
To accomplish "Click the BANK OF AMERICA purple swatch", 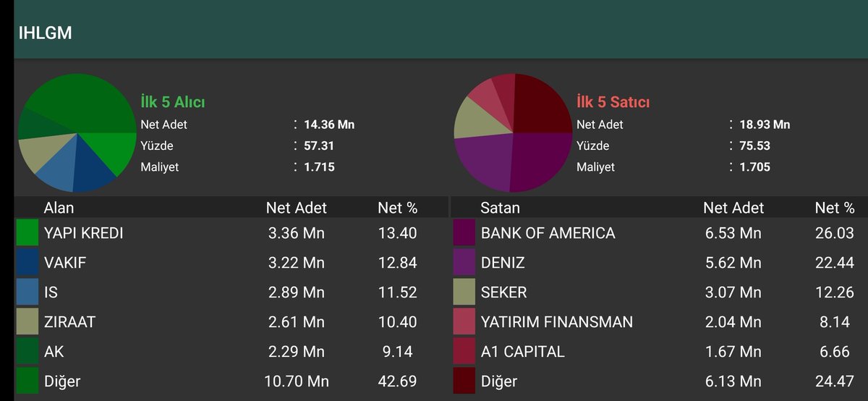I will click(464, 233).
